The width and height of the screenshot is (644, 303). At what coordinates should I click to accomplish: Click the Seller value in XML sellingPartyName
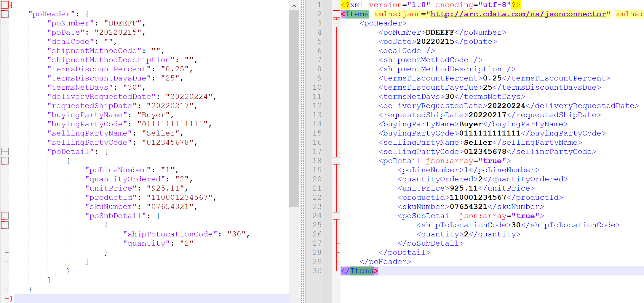point(478,142)
